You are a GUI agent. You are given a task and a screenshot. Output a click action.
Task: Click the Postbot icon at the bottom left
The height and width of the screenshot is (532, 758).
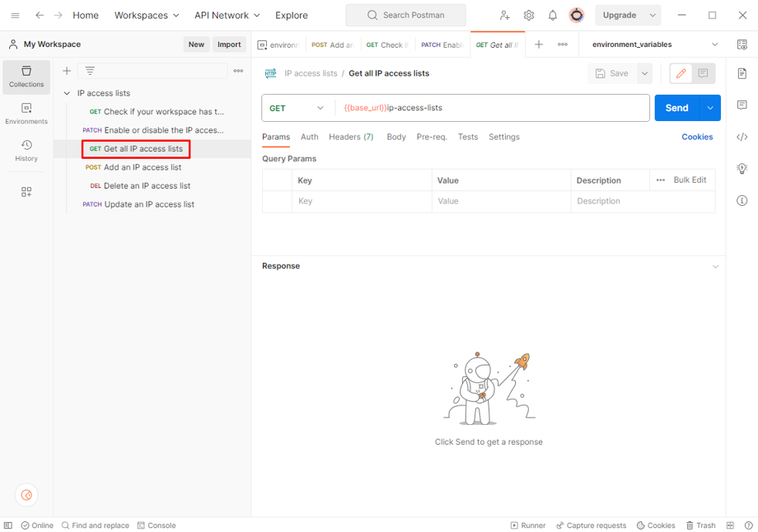[26, 495]
